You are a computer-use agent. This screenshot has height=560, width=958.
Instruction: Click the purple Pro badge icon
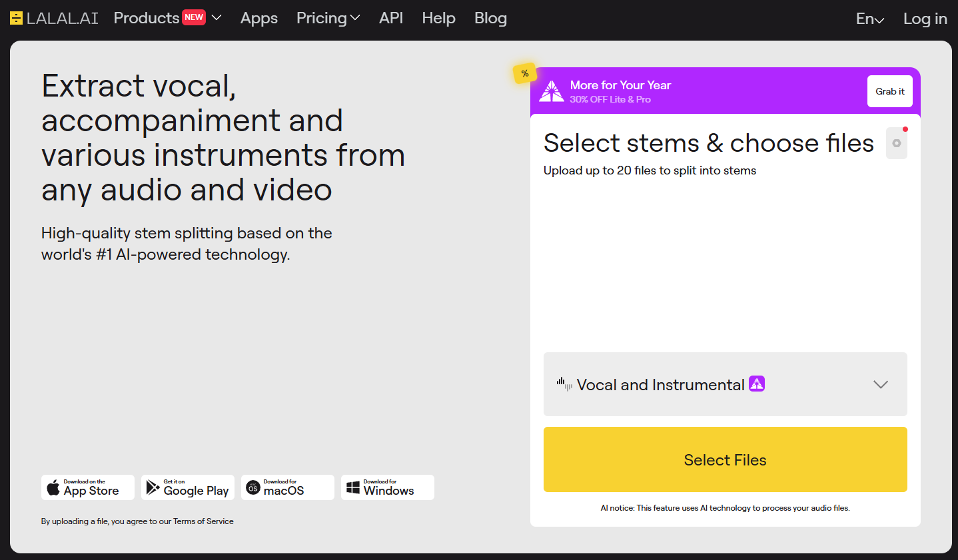tap(757, 384)
